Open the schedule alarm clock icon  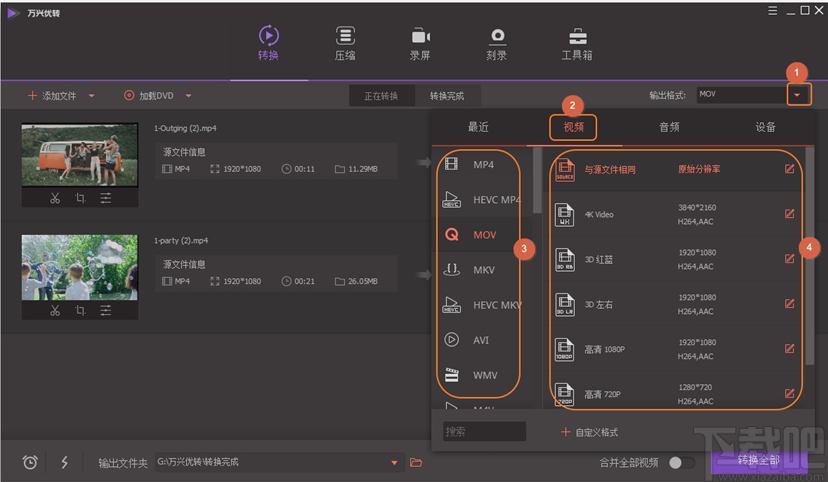click(x=30, y=462)
